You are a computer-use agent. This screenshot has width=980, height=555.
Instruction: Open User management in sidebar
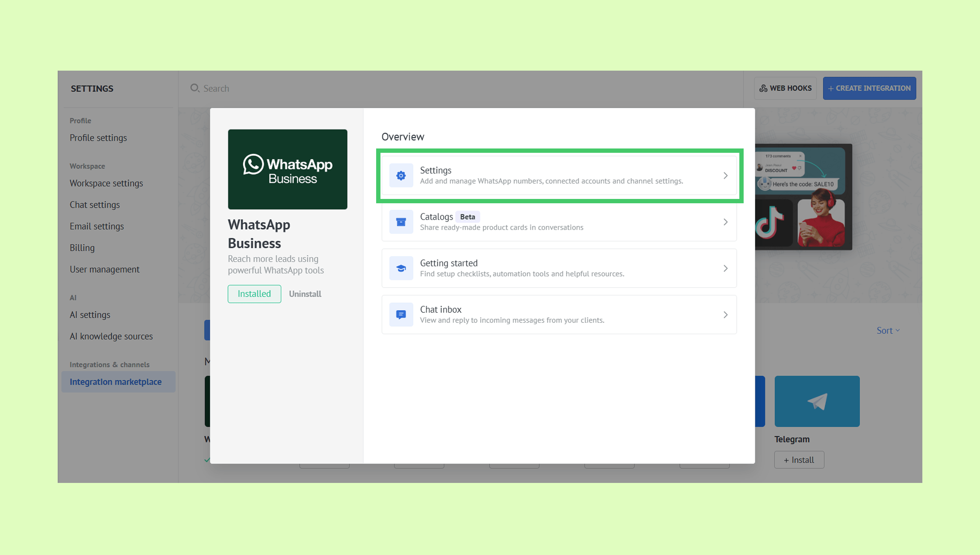point(105,269)
